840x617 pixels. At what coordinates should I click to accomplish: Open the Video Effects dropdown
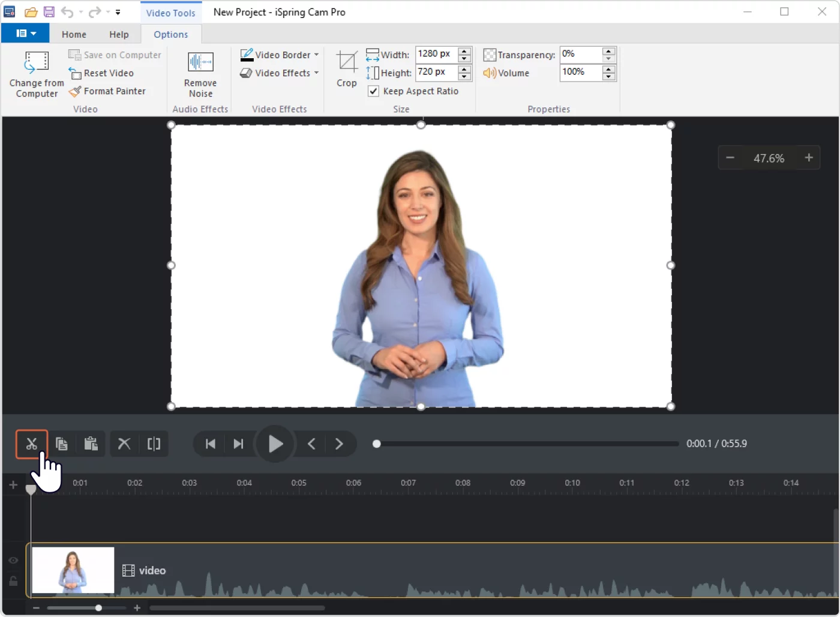(x=280, y=73)
